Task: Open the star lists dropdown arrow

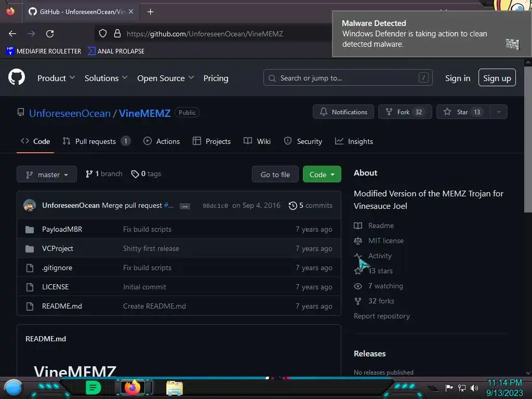Action: click(499, 112)
